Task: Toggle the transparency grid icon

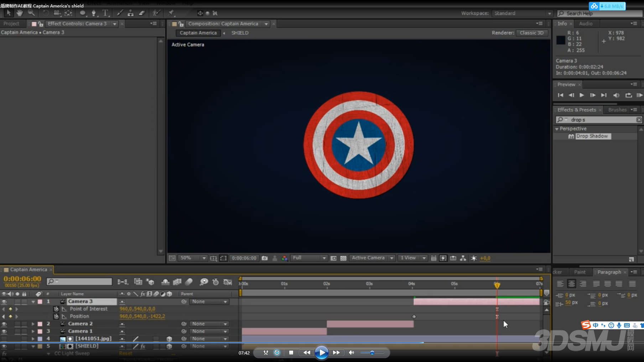Action: (343, 258)
